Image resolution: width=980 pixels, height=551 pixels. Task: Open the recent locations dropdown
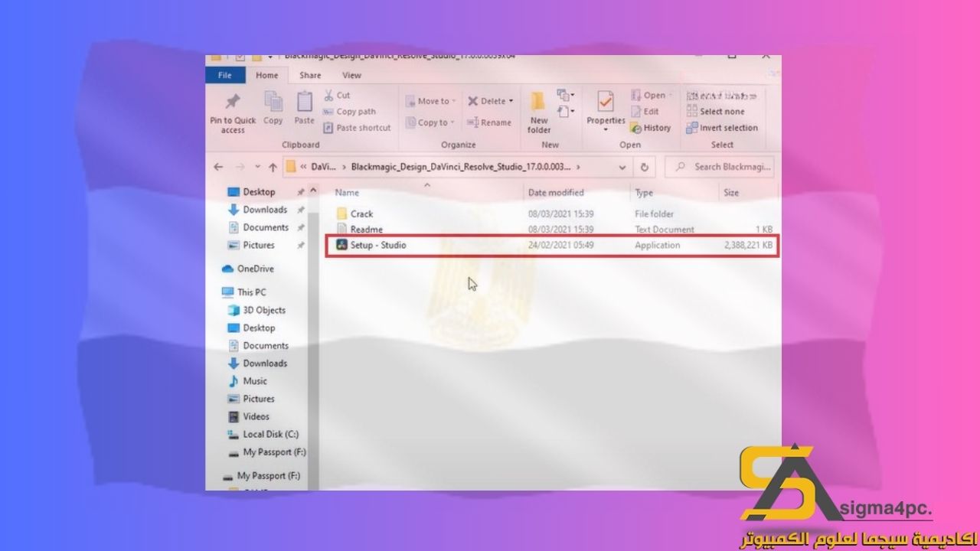(257, 167)
